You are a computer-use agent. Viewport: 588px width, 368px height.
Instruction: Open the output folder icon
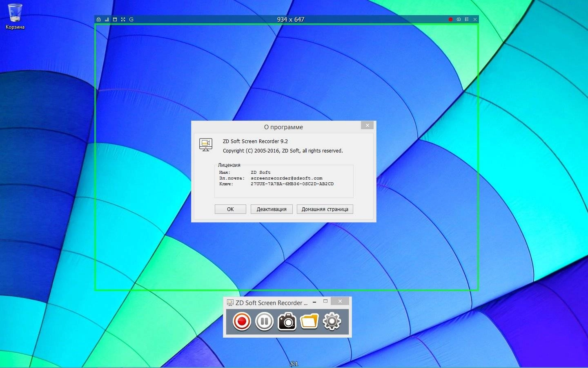309,321
